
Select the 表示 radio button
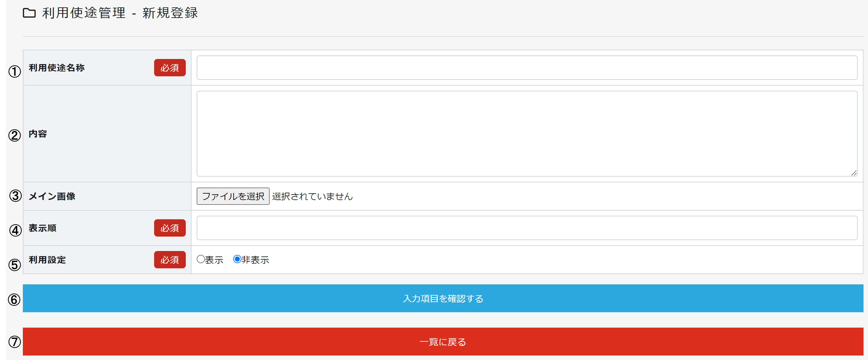tap(201, 259)
